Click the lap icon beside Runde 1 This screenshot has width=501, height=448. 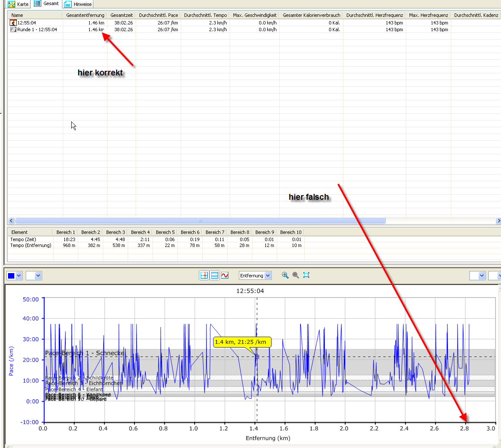pos(13,30)
